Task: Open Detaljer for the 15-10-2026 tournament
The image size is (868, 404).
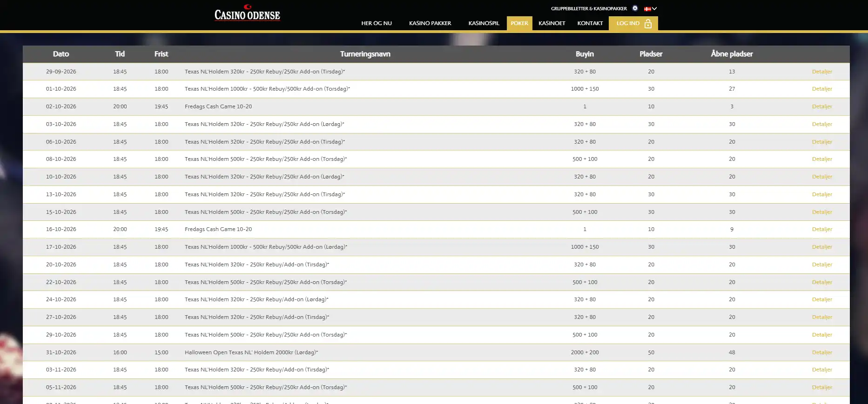Action: (x=822, y=212)
